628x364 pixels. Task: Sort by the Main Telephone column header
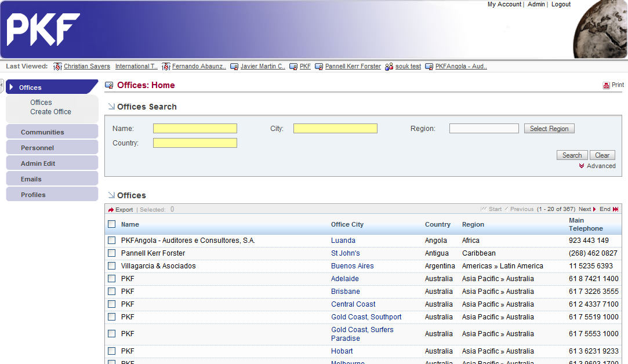tap(586, 224)
